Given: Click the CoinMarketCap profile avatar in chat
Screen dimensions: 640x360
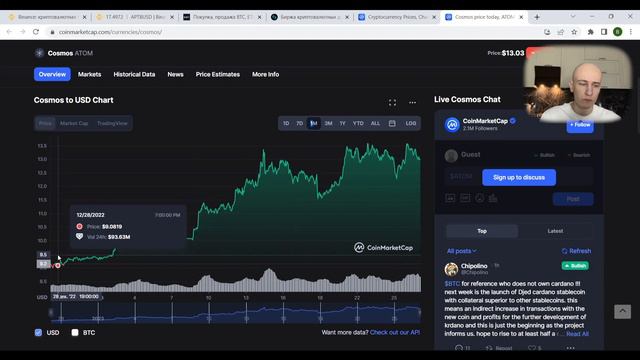Looking at the screenshot, I should [x=452, y=124].
